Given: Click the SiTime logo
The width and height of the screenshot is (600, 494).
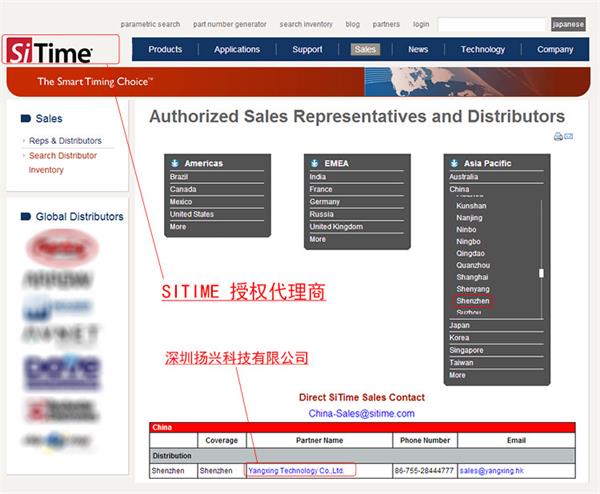Looking at the screenshot, I should pyautogui.click(x=50, y=51).
